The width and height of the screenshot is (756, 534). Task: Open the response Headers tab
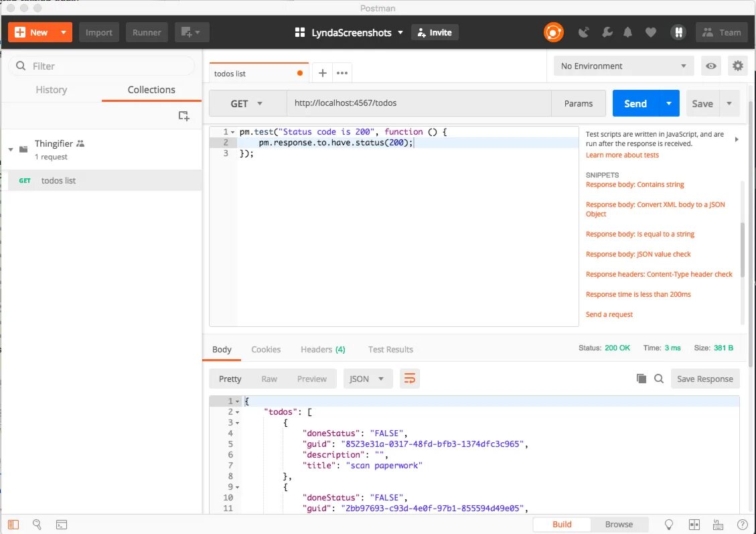coord(323,349)
